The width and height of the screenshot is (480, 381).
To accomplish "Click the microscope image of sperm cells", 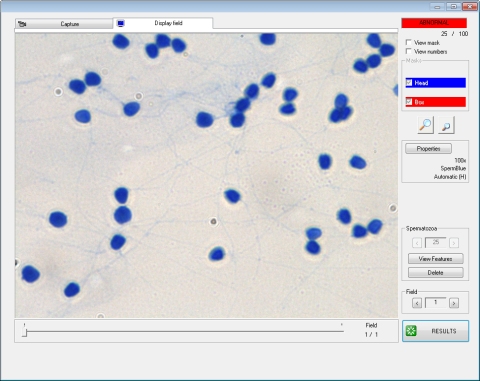I will [x=206, y=175].
